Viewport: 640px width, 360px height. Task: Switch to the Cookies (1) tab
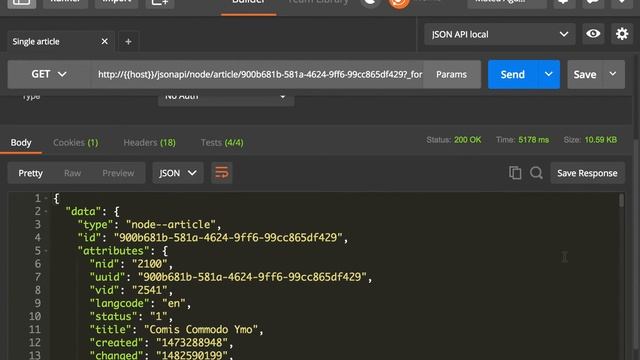(76, 142)
